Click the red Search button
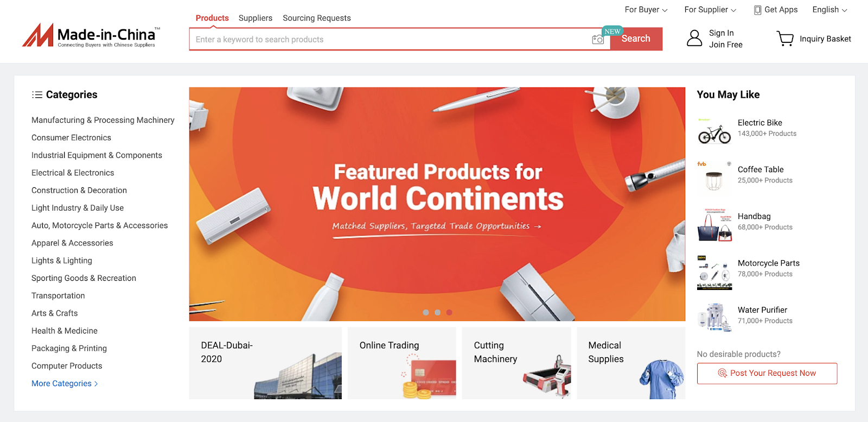 tap(636, 39)
